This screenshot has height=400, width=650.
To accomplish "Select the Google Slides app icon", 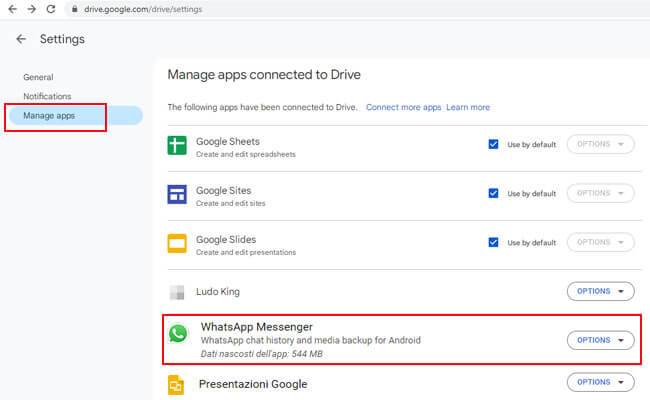I will click(177, 243).
